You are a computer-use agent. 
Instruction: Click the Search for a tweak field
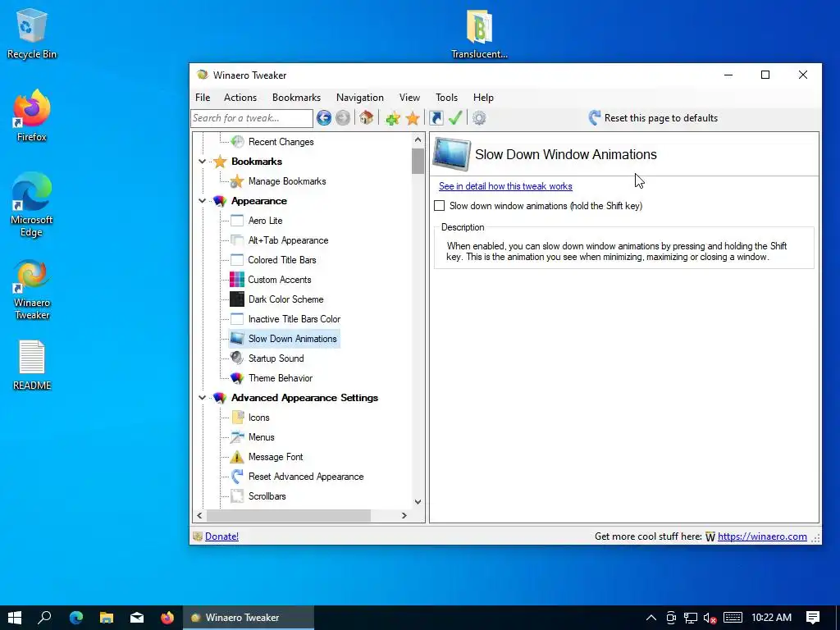click(x=252, y=118)
